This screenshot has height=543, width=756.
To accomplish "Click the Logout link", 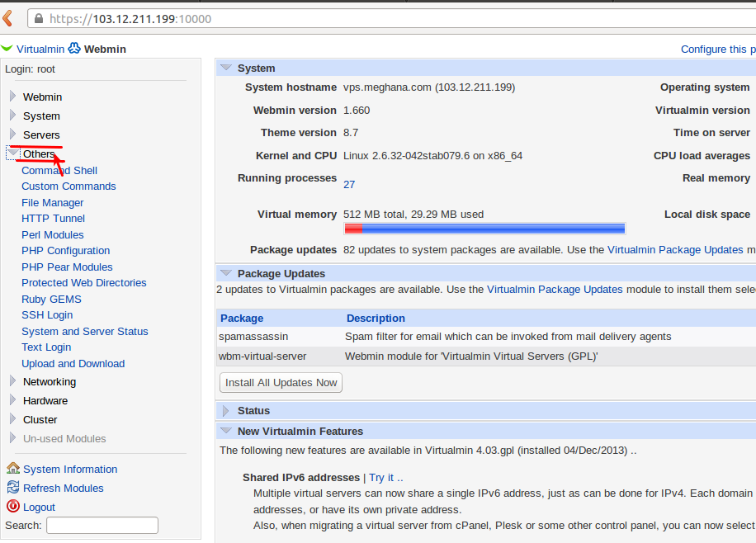I will click(39, 508).
